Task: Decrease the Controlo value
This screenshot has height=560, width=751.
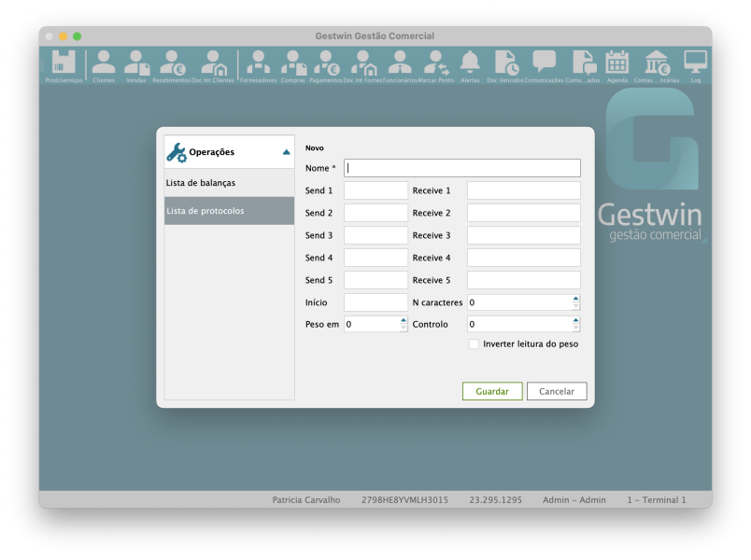Action: point(575,329)
